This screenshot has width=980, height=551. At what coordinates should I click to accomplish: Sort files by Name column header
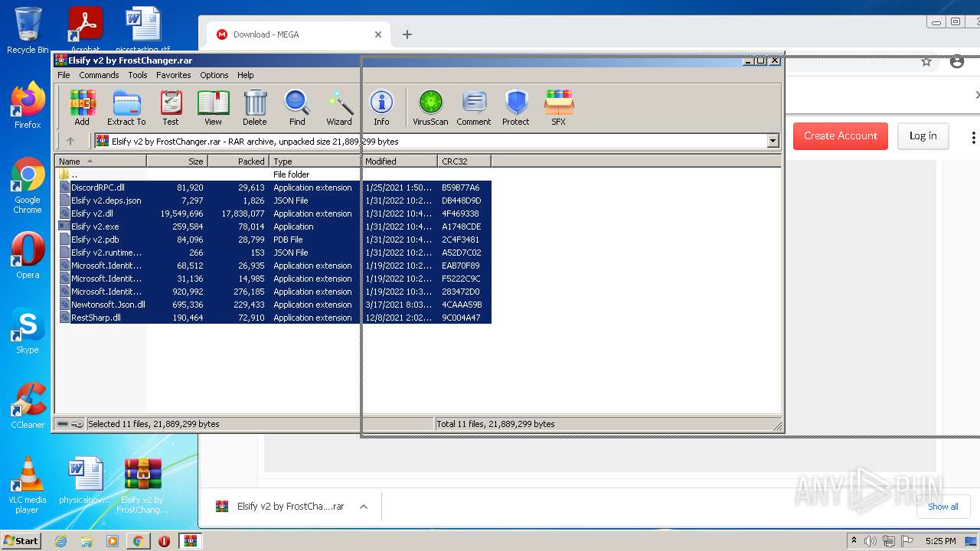click(x=101, y=161)
